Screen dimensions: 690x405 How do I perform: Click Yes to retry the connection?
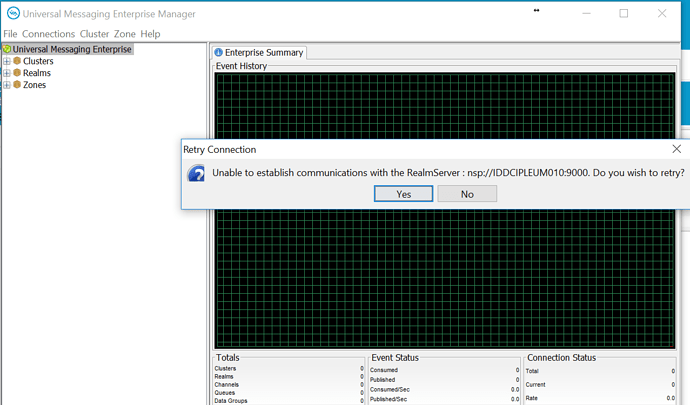404,194
